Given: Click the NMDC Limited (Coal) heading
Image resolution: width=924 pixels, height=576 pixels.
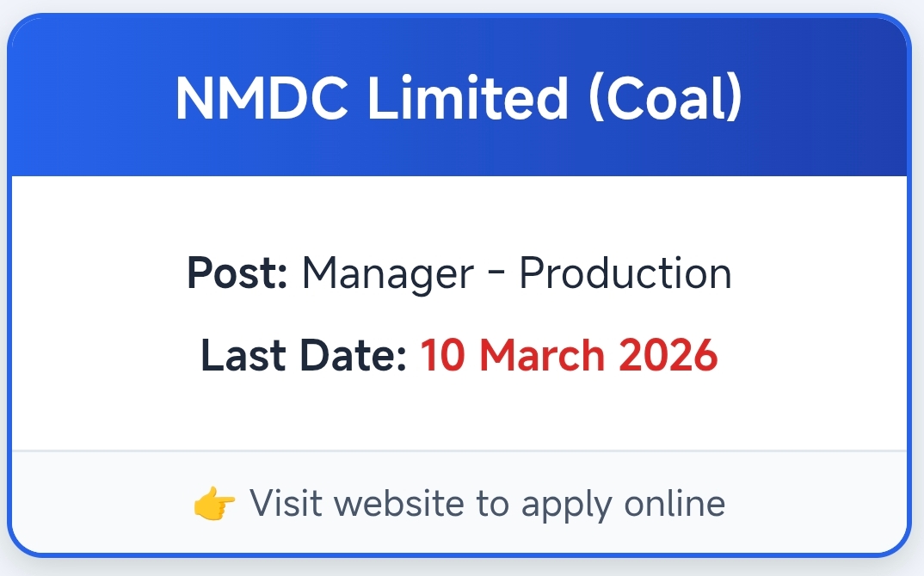Looking at the screenshot, I should pyautogui.click(x=459, y=98).
